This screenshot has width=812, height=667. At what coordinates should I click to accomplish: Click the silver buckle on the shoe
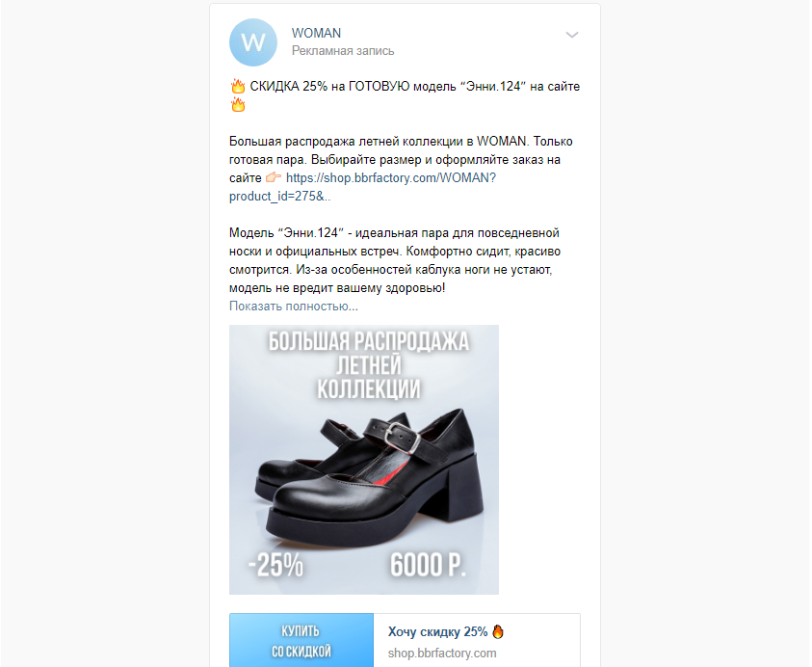[404, 438]
